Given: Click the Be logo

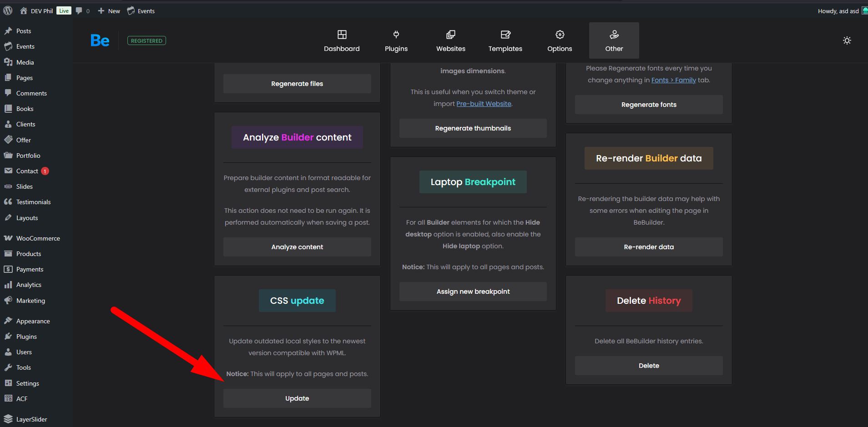Looking at the screenshot, I should (x=100, y=40).
